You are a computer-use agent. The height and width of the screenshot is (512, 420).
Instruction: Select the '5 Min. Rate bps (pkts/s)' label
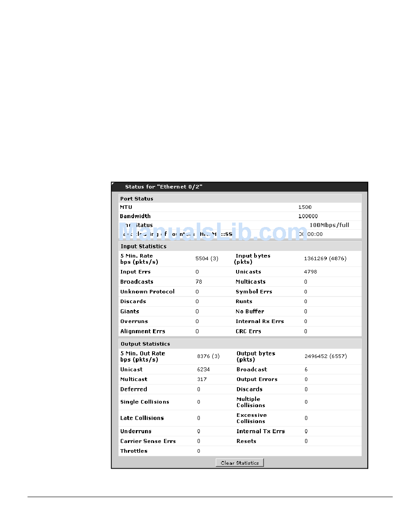click(139, 258)
